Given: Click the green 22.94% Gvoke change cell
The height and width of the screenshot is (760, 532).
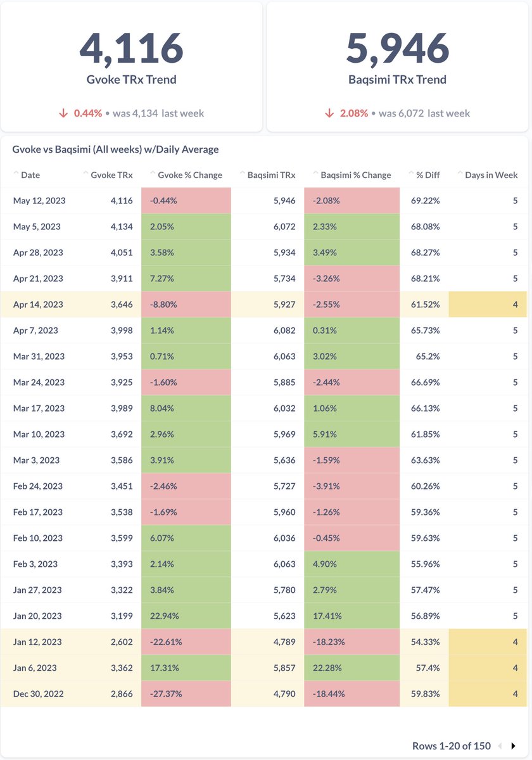Looking at the screenshot, I should tap(186, 616).
